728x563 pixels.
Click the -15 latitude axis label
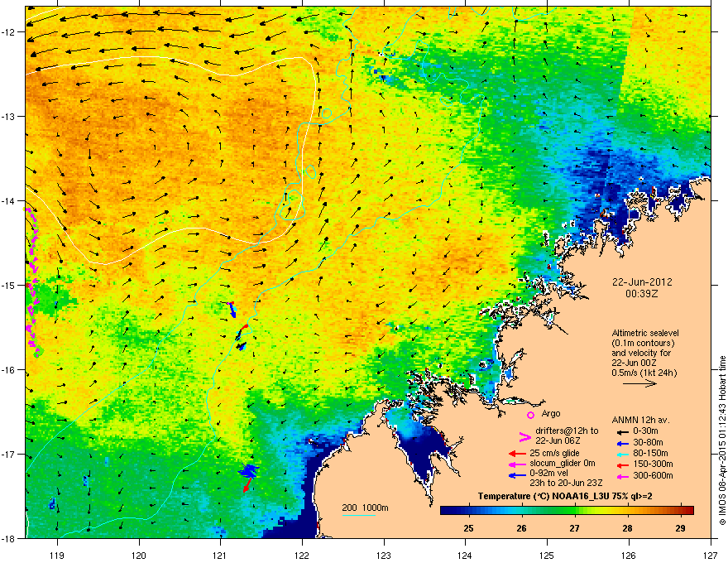pos(9,285)
